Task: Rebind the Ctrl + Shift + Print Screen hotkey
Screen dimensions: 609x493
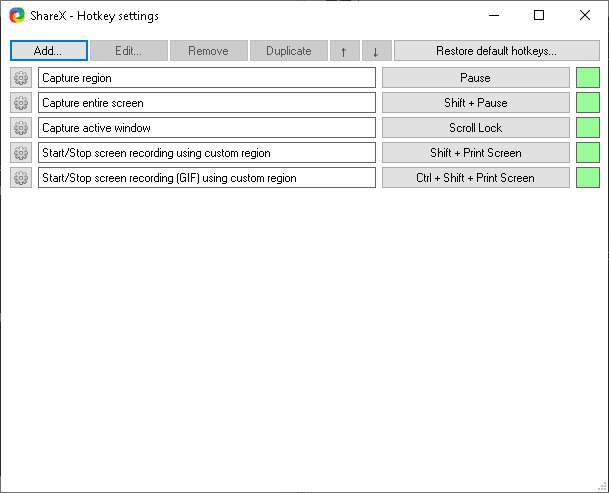Action: click(x=475, y=178)
